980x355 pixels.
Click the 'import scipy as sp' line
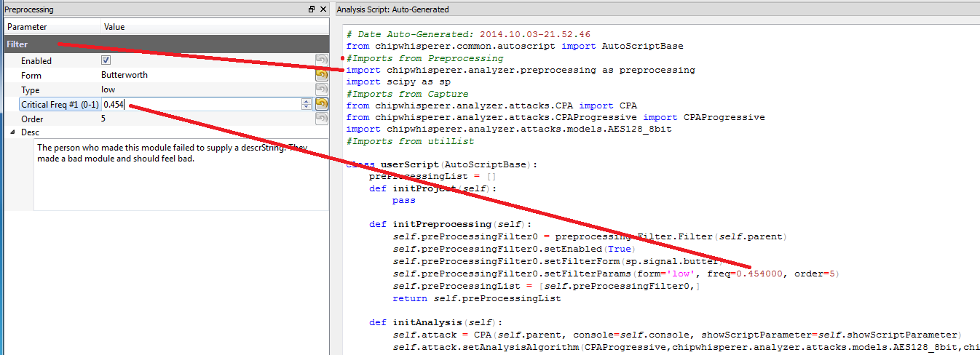pyautogui.click(x=398, y=82)
